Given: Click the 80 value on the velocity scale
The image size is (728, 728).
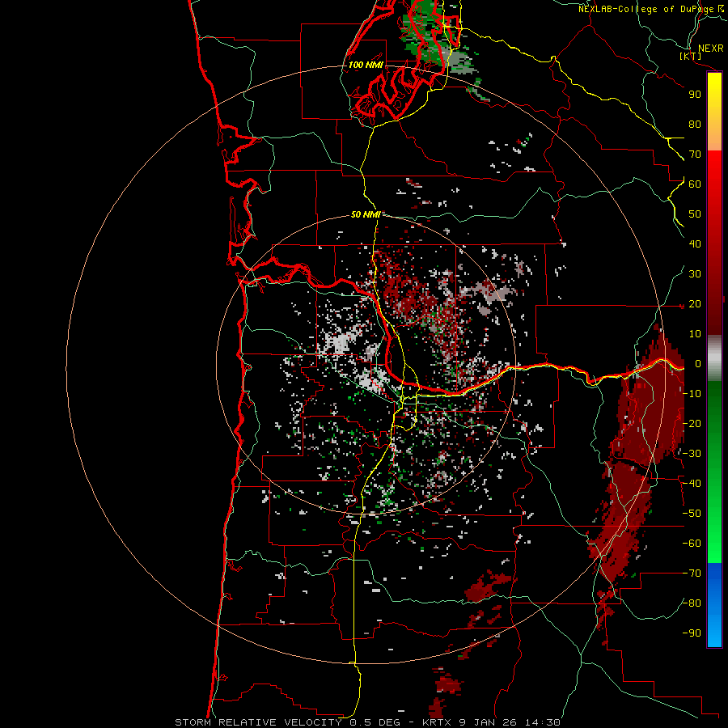Looking at the screenshot, I should [695, 125].
